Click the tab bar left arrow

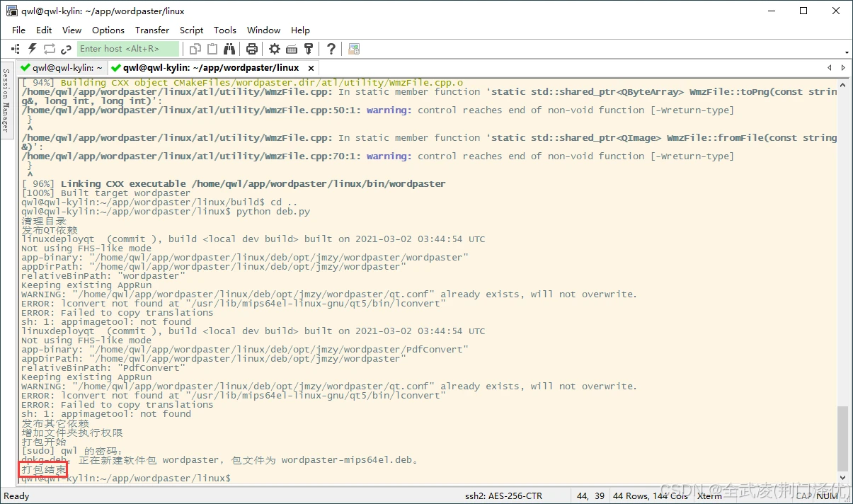pos(830,68)
